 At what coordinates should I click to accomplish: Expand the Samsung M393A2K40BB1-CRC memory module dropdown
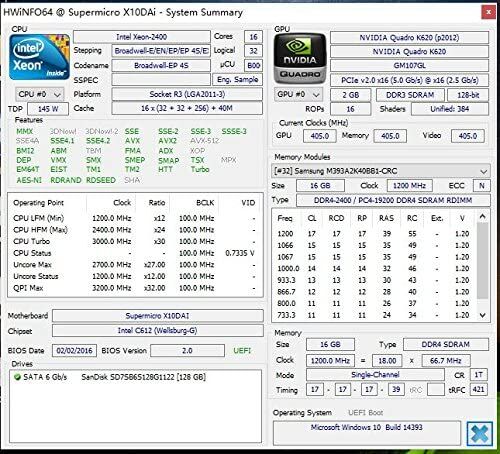click(381, 171)
